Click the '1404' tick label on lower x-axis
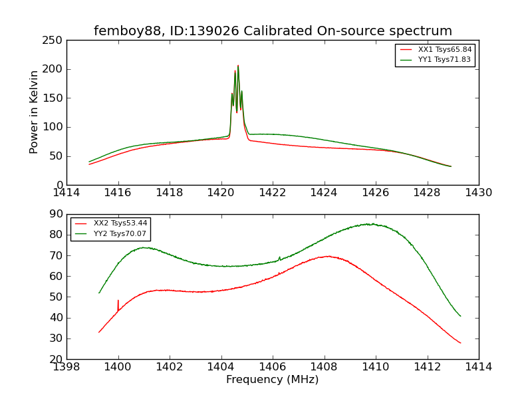The image size is (532, 399). click(x=221, y=367)
